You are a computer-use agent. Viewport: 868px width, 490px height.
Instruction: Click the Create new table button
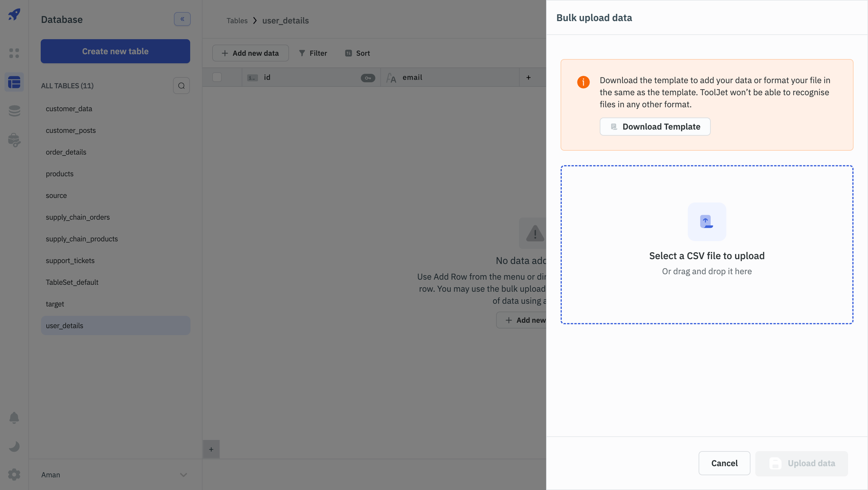tap(115, 51)
